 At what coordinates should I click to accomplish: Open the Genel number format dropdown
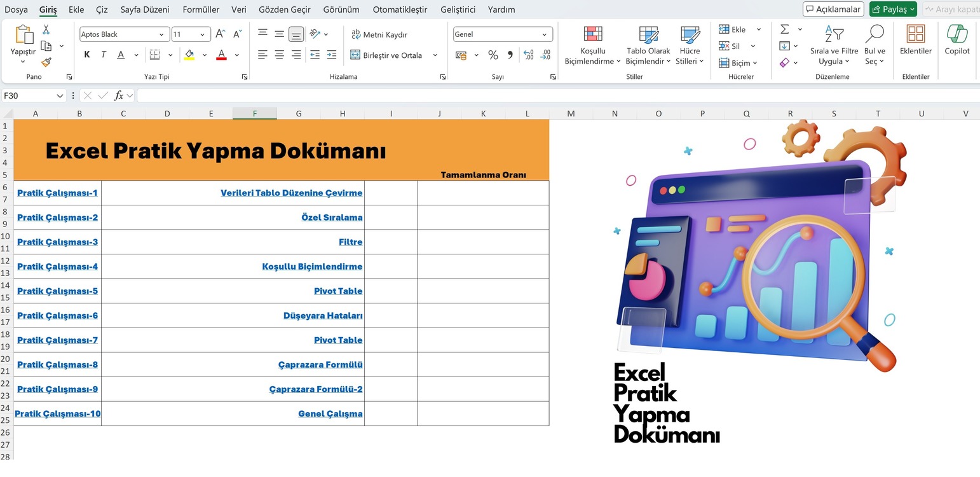pos(544,34)
